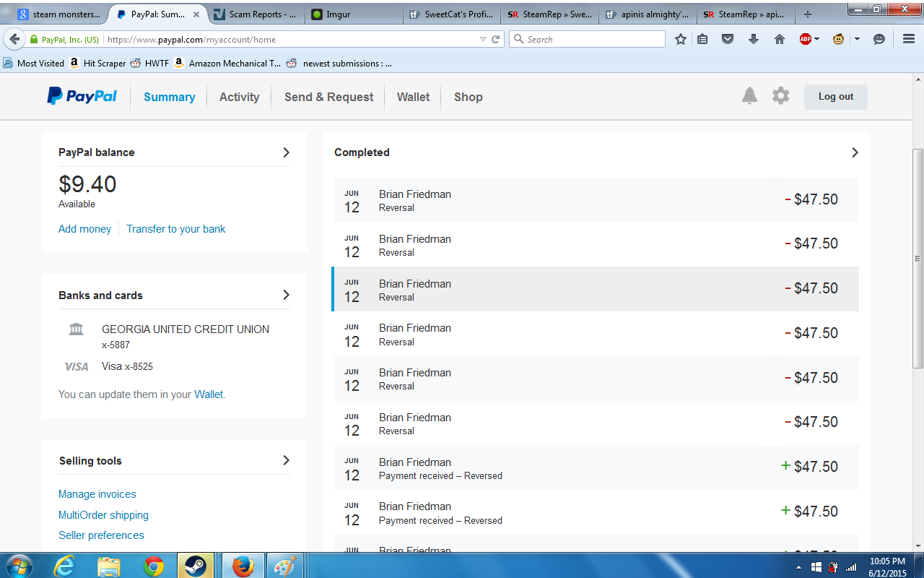This screenshot has height=578, width=924.
Task: Expand the PayPal balance section
Action: click(x=286, y=152)
